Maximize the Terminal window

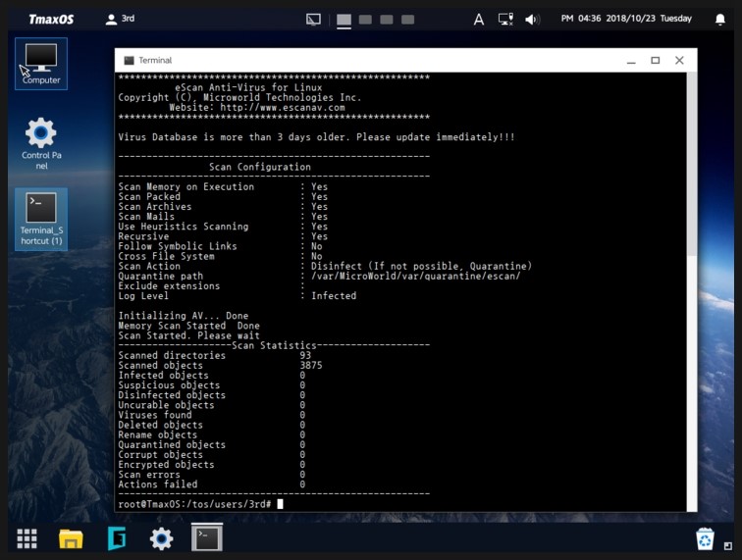click(656, 61)
